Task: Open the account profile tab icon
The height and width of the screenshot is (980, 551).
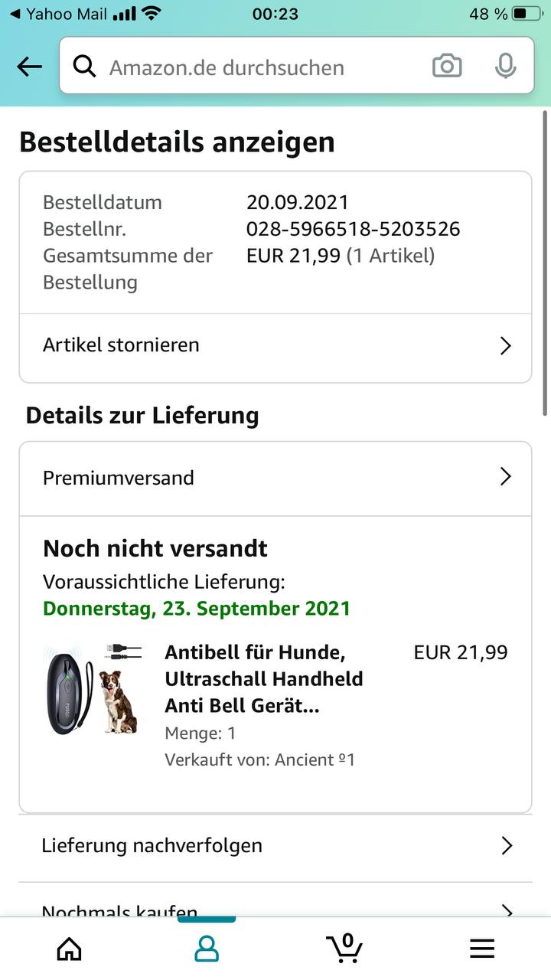Action: [207, 949]
